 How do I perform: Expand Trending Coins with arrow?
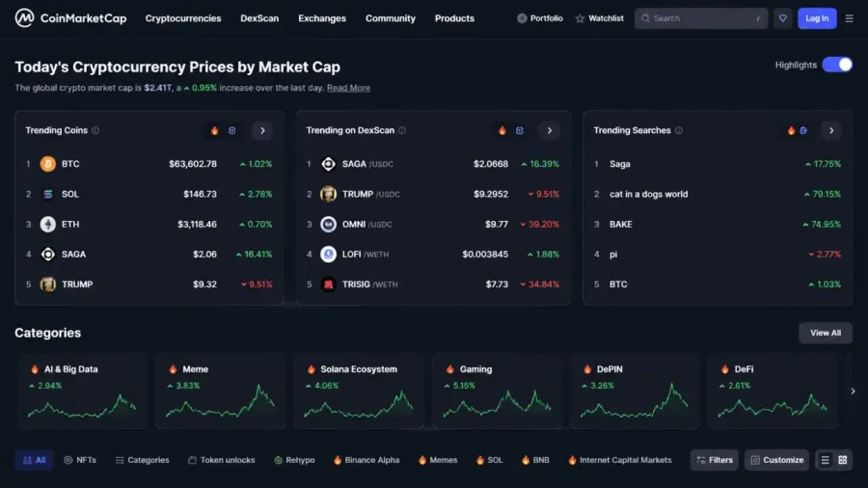(x=262, y=130)
